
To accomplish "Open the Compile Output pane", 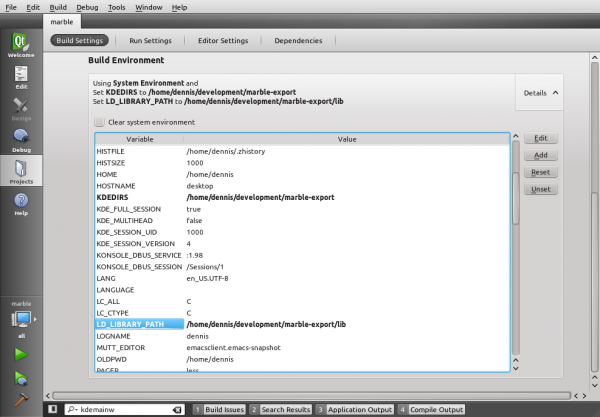I will 435,410.
